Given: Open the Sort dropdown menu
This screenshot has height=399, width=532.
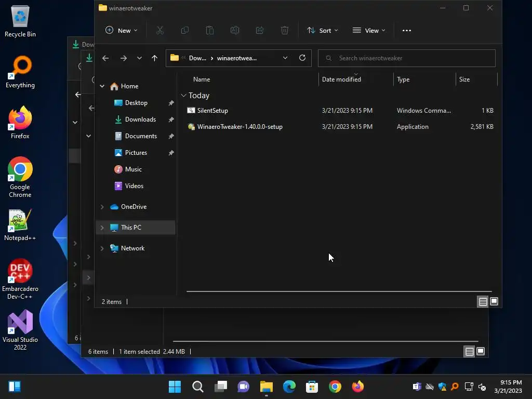Looking at the screenshot, I should (322, 31).
